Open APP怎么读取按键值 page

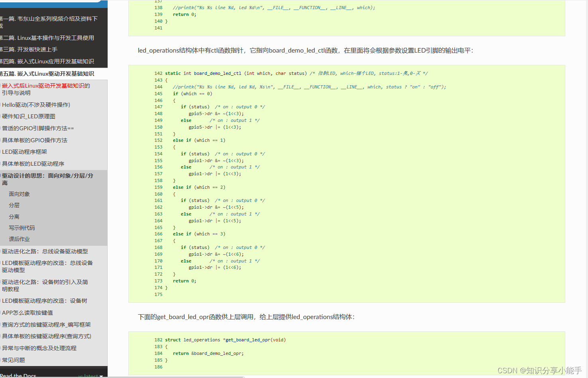click(28, 313)
